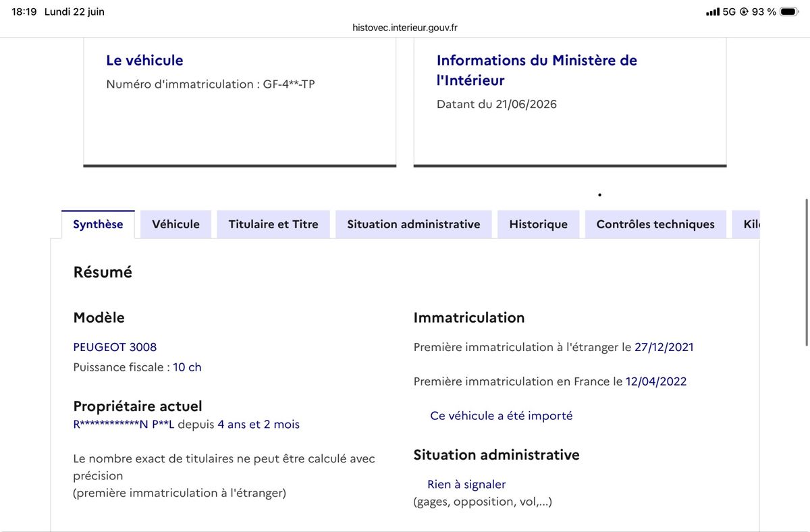This screenshot has height=532, width=810.
Task: Click the "Informations du Ministère de l'Intérieur" heading
Action: coord(537,70)
